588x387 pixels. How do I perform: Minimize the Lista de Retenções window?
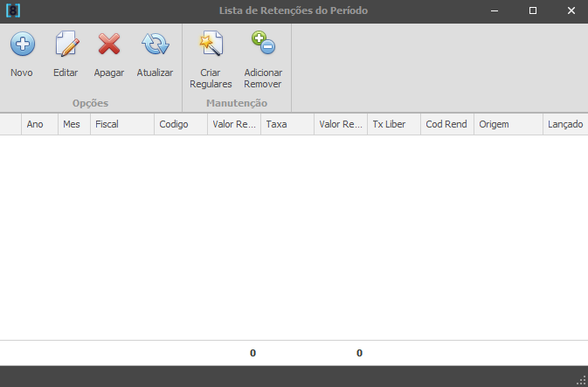(x=495, y=11)
